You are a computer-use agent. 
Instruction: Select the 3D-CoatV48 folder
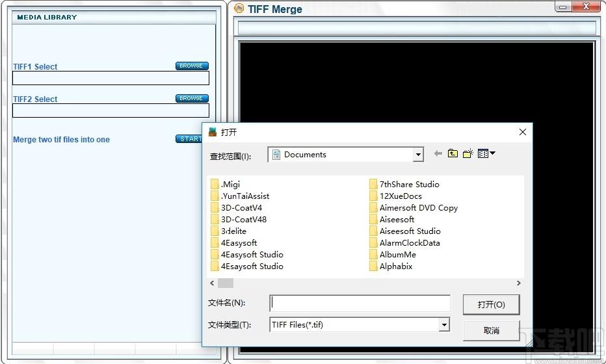(239, 220)
